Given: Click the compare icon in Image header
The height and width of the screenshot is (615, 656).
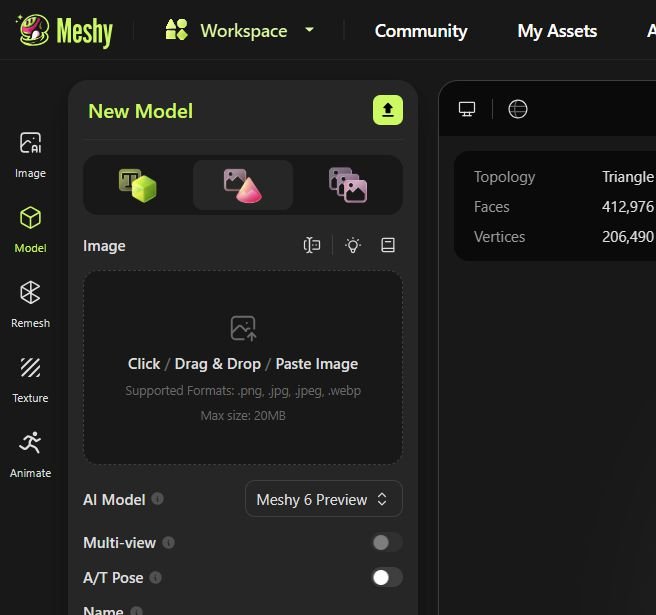Looking at the screenshot, I should 312,246.
